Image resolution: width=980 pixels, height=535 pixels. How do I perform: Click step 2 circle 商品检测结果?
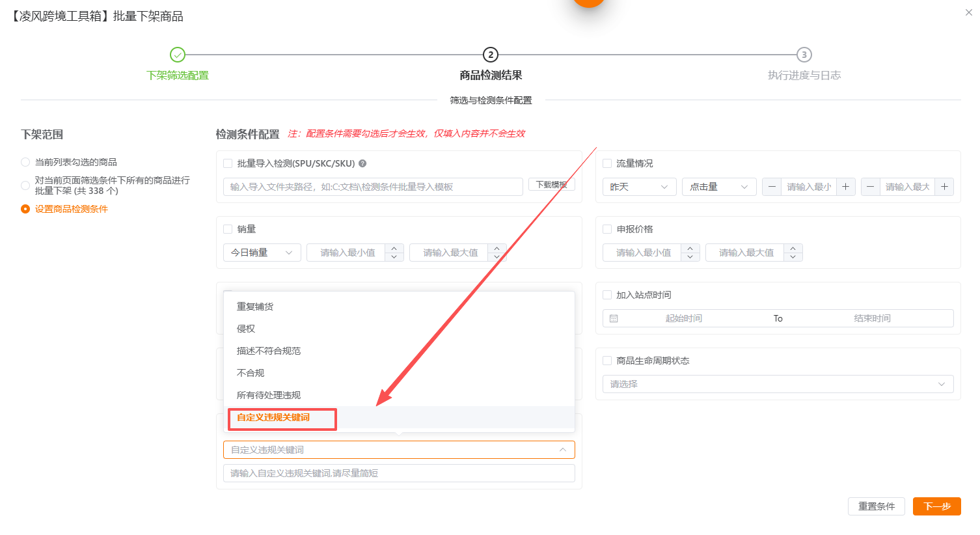(491, 55)
